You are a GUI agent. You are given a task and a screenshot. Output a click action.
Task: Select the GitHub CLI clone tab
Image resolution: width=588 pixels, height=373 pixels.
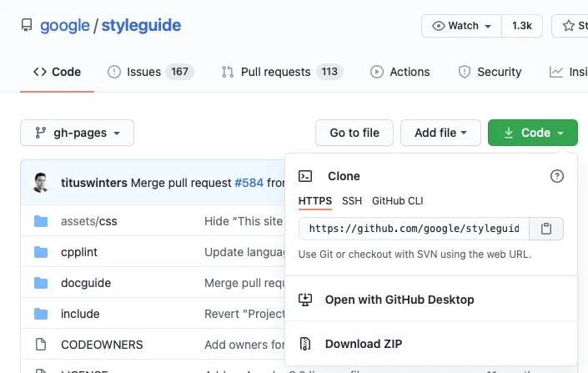click(398, 201)
